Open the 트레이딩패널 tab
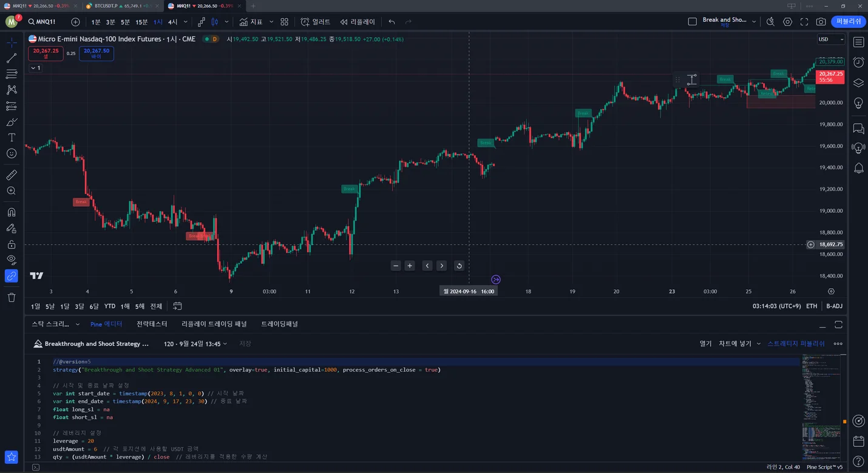This screenshot has width=868, height=473. pos(279,324)
